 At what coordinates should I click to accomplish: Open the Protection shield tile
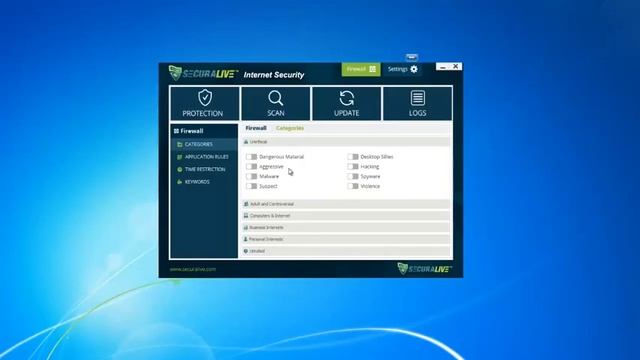coord(204,103)
